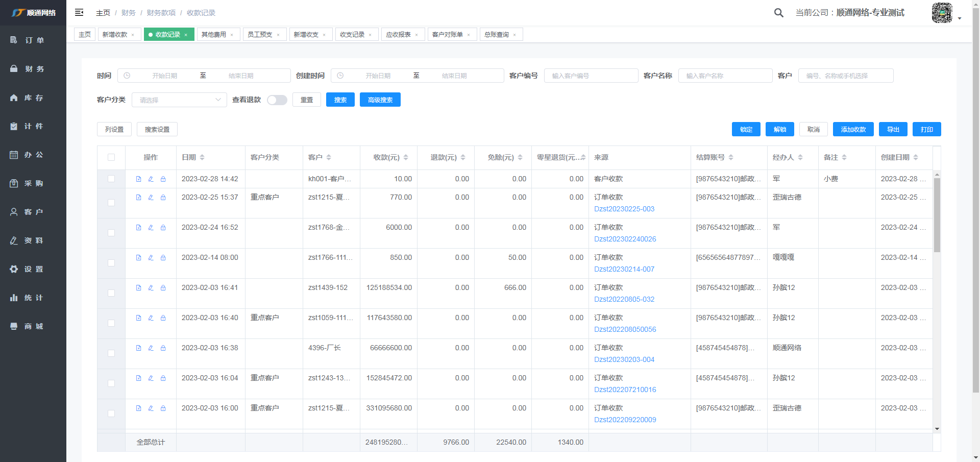
Task: Close the 新增收款 tab with its x
Action: click(133, 35)
